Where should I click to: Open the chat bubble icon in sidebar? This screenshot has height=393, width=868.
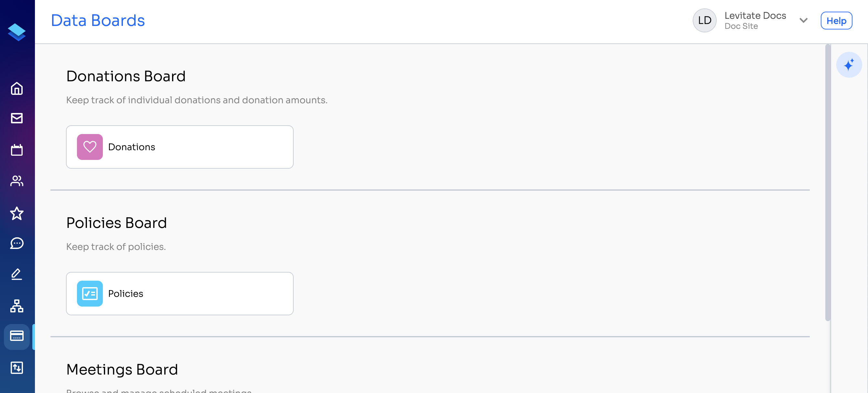click(x=16, y=243)
